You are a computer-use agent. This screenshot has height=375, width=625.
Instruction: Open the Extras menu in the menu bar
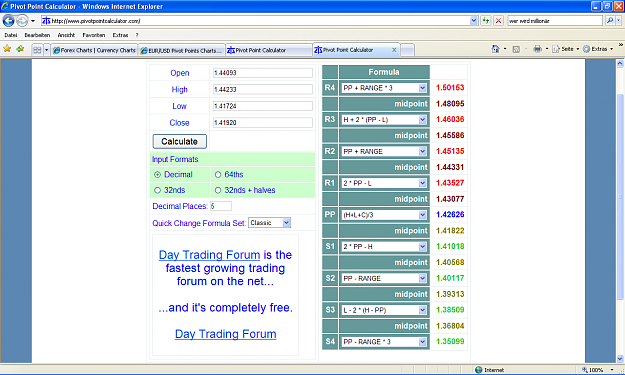point(120,35)
